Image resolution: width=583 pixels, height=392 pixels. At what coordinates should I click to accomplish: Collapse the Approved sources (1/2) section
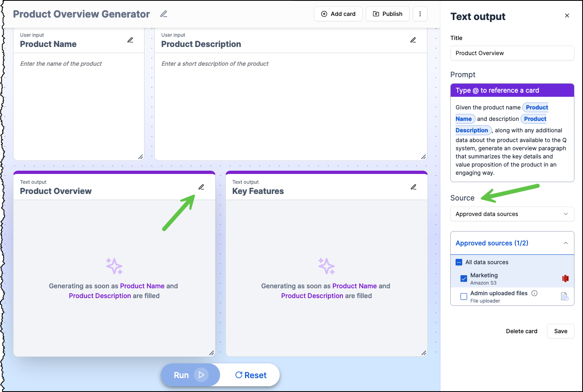512,243
